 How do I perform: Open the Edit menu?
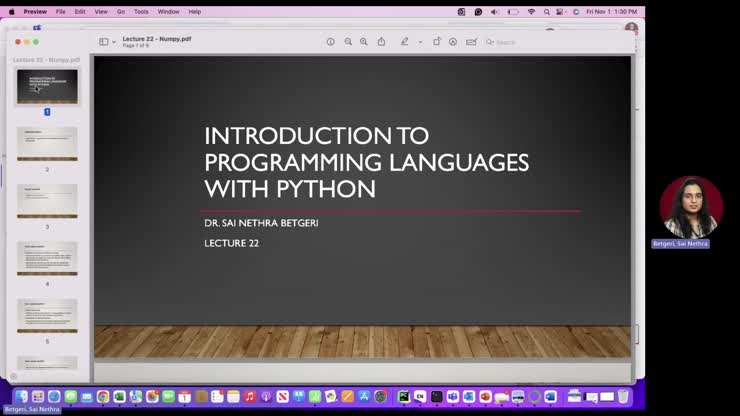click(80, 12)
